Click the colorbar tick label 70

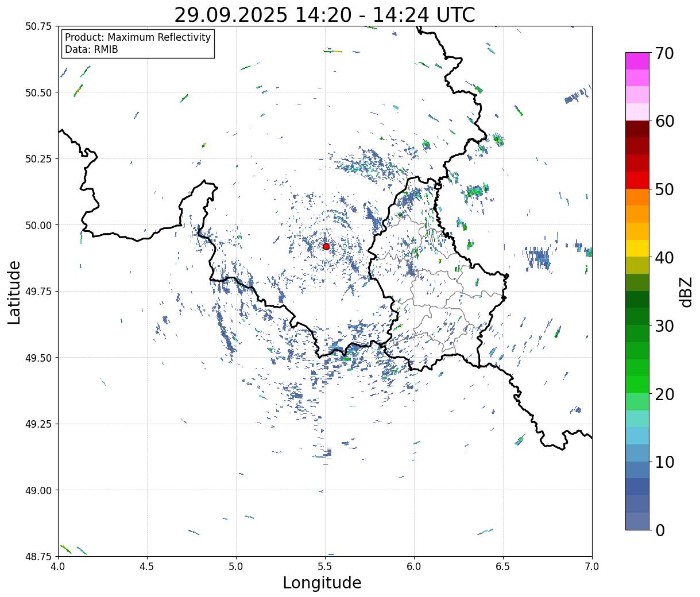[x=665, y=53]
